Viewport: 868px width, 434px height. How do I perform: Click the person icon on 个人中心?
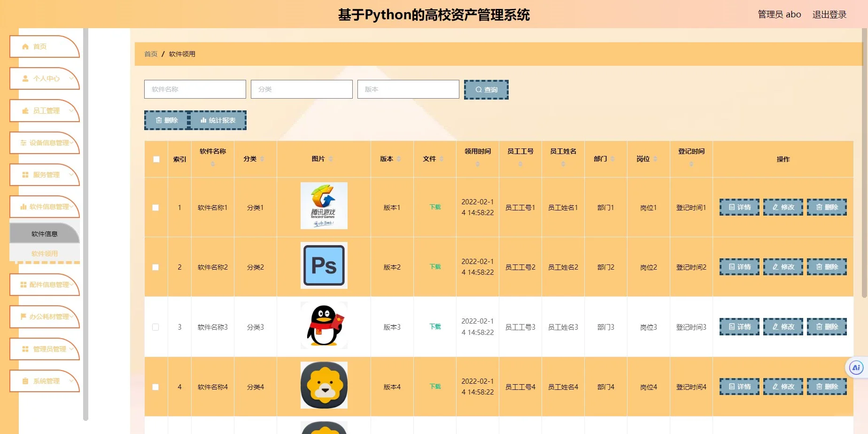[x=25, y=78]
